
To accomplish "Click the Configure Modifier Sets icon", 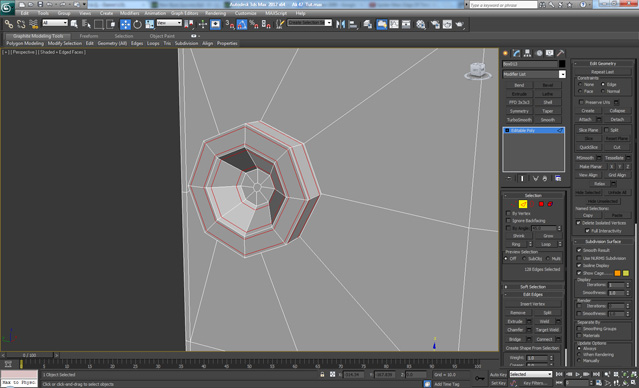I will pos(558,179).
